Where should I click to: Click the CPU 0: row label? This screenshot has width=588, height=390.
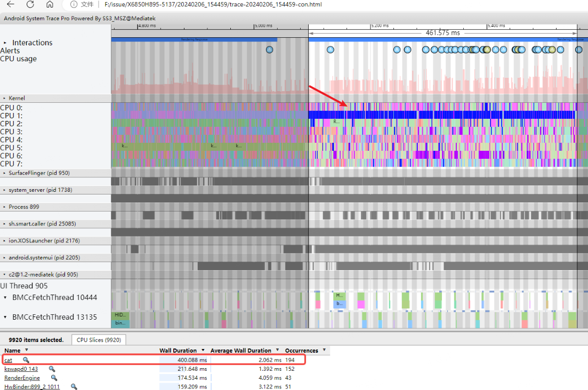coord(11,108)
